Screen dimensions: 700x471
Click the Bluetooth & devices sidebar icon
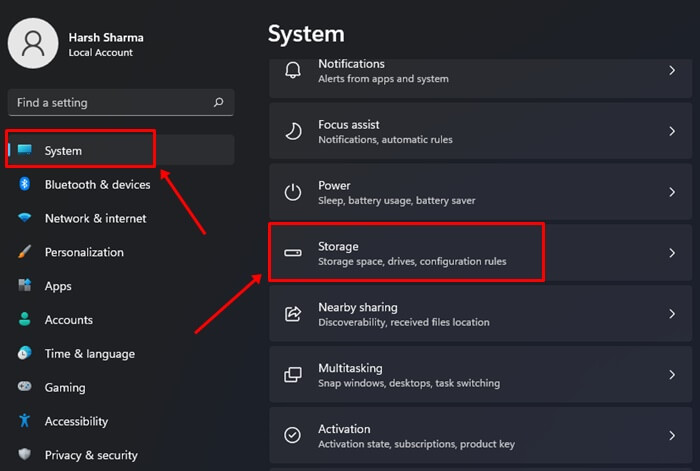click(25, 184)
